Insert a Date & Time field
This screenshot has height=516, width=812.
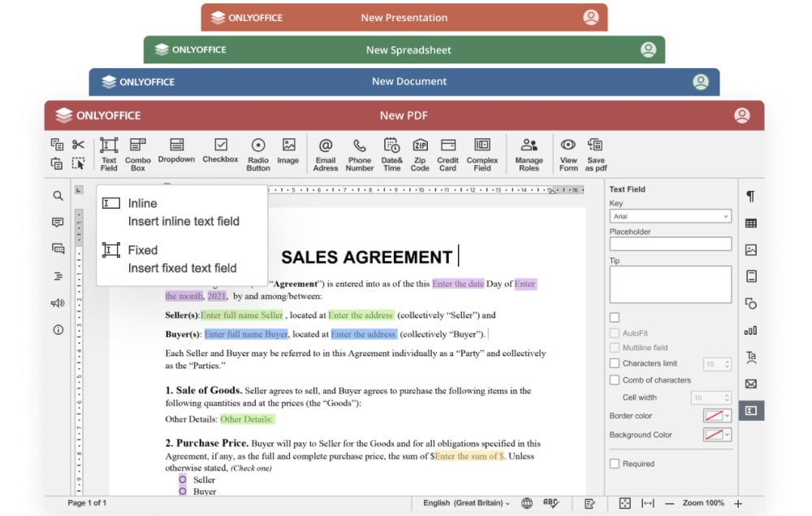coord(391,154)
